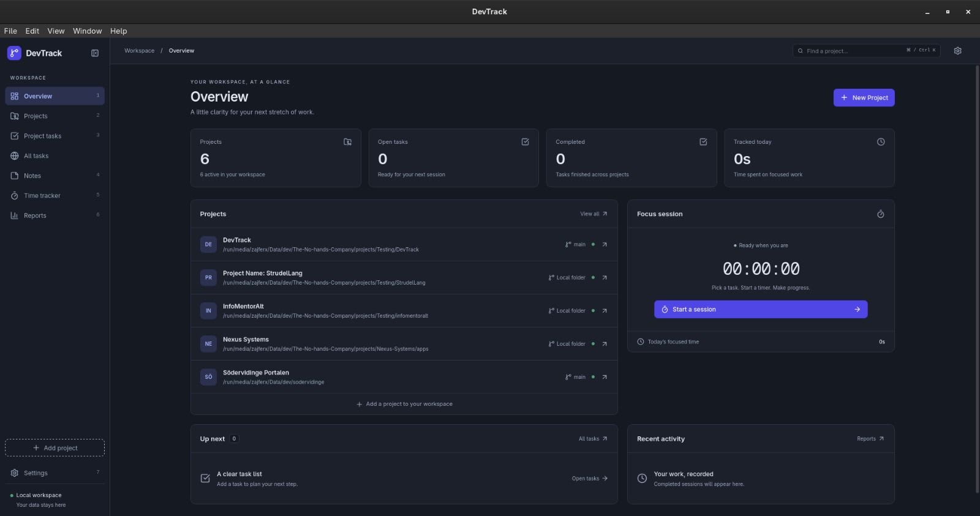This screenshot has width=980, height=516.
Task: Open the File menu
Action: pyautogui.click(x=10, y=31)
